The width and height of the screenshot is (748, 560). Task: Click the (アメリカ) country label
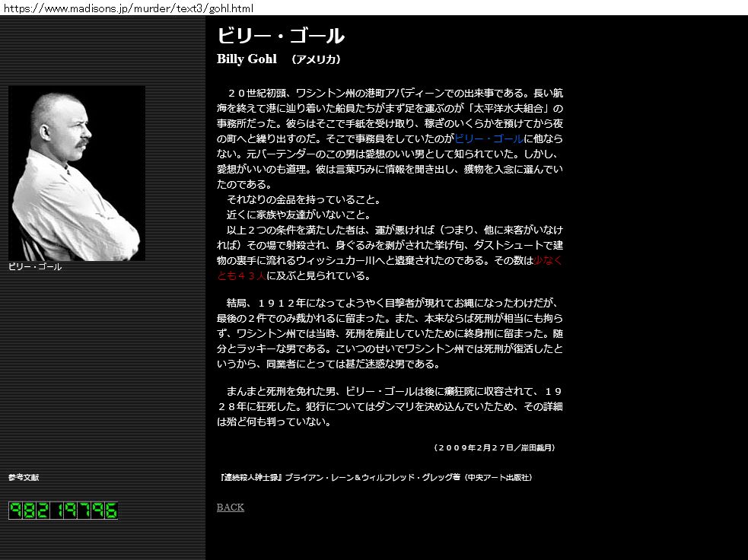(x=316, y=59)
